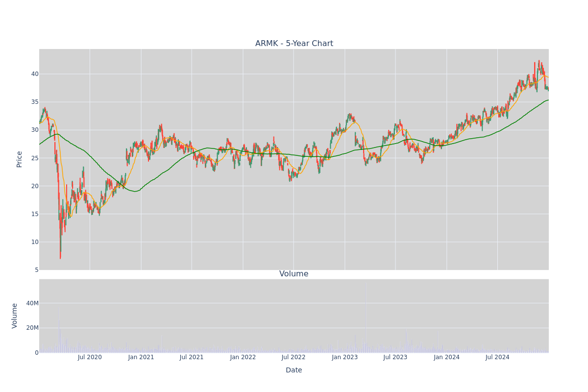This screenshot has height=392, width=588.
Task: Click the 'Jul 2022' date tick label
Action: coord(294,357)
